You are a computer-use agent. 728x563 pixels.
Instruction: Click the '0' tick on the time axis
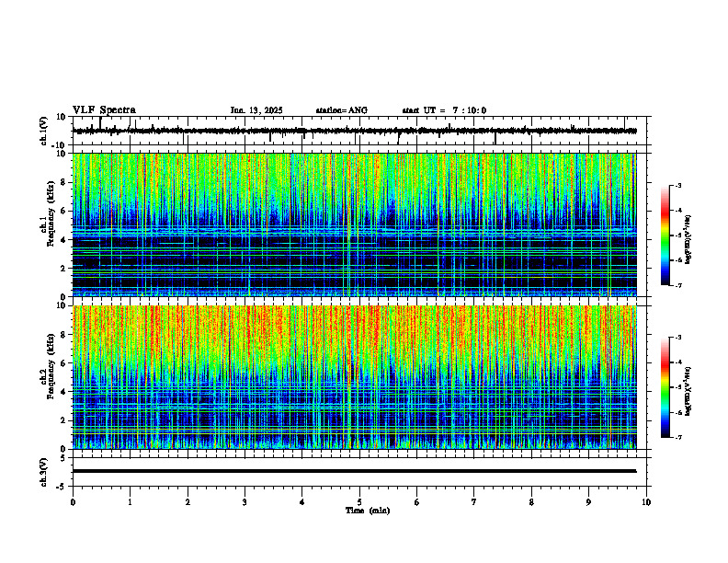[73, 502]
